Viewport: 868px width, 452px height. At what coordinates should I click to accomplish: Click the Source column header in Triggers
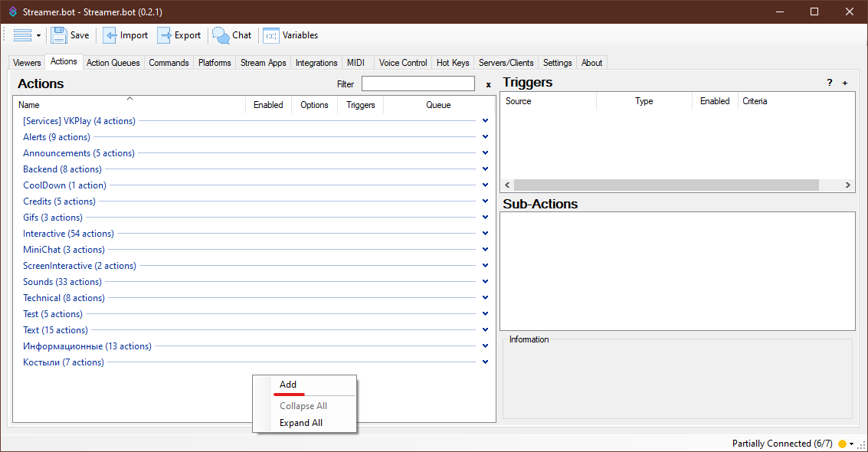click(x=548, y=101)
